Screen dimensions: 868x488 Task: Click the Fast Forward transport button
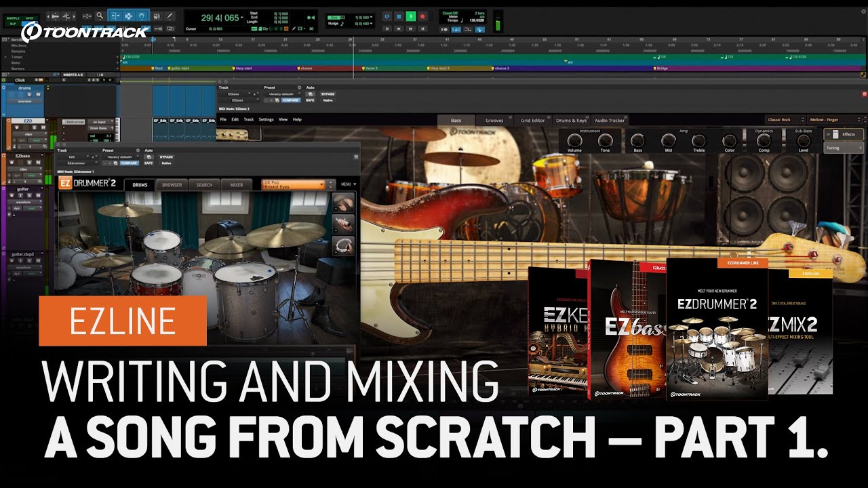click(x=411, y=28)
